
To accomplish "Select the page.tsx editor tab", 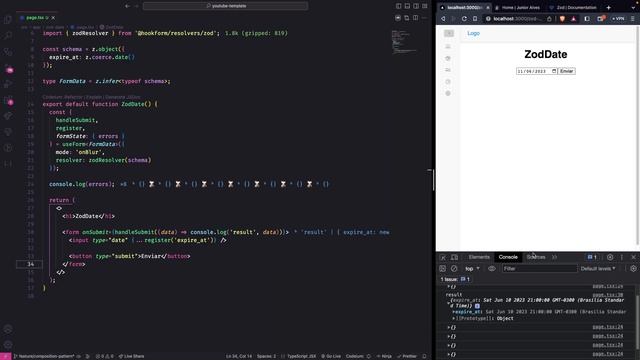I will [x=38, y=18].
